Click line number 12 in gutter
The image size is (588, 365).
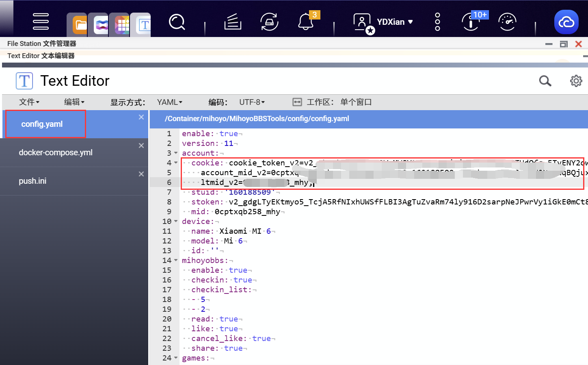point(167,241)
